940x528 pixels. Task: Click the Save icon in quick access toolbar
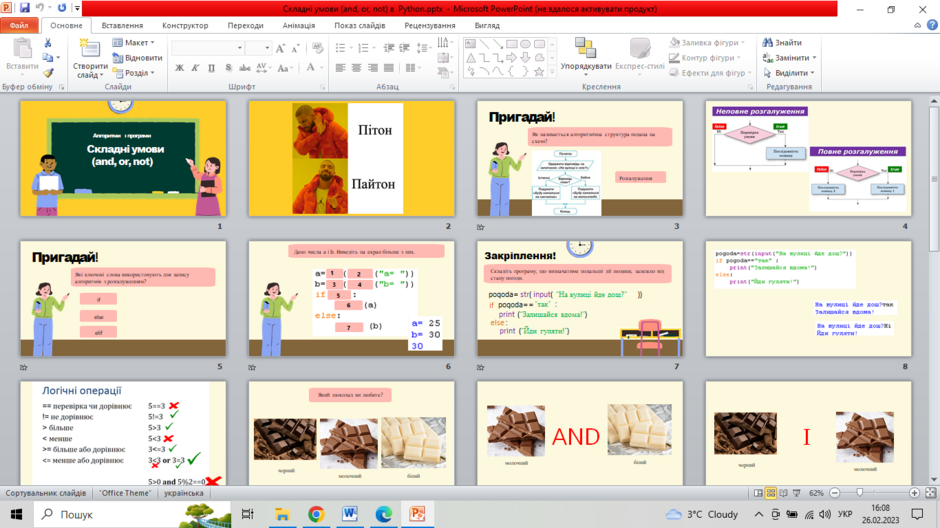pos(25,8)
